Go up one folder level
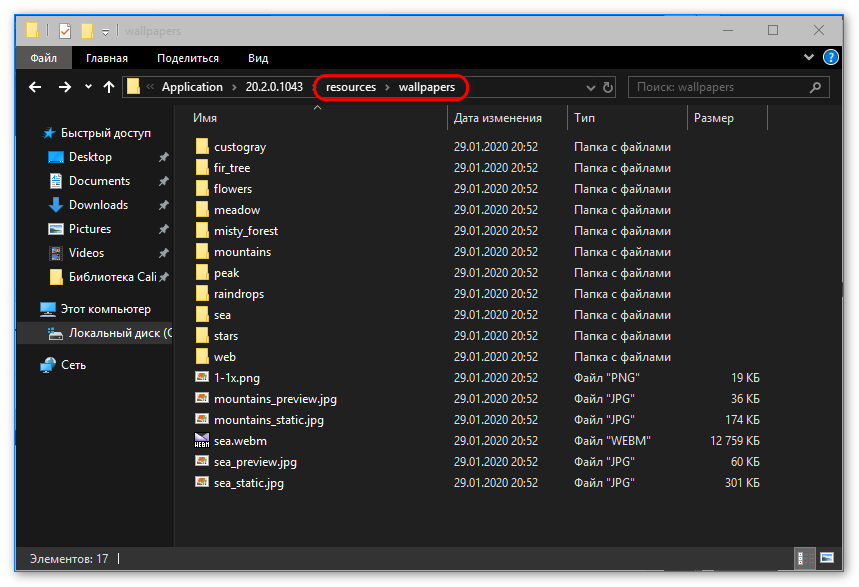The image size is (859, 587). [109, 87]
